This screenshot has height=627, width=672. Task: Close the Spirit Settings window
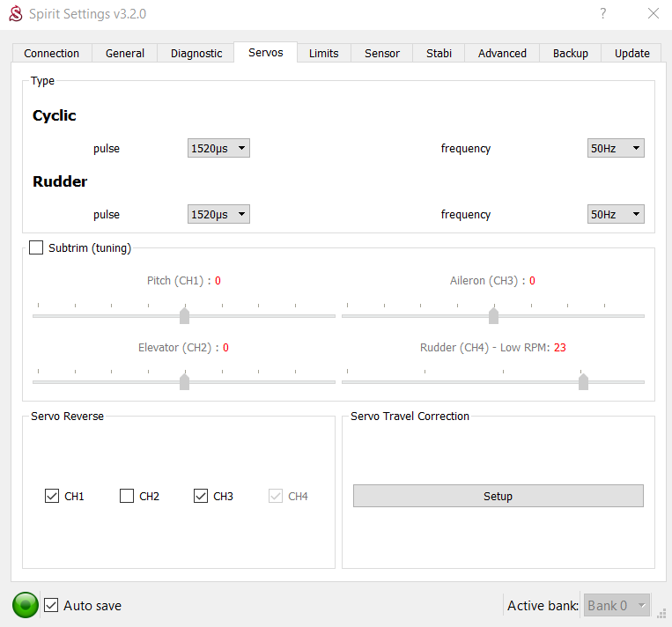point(653,13)
